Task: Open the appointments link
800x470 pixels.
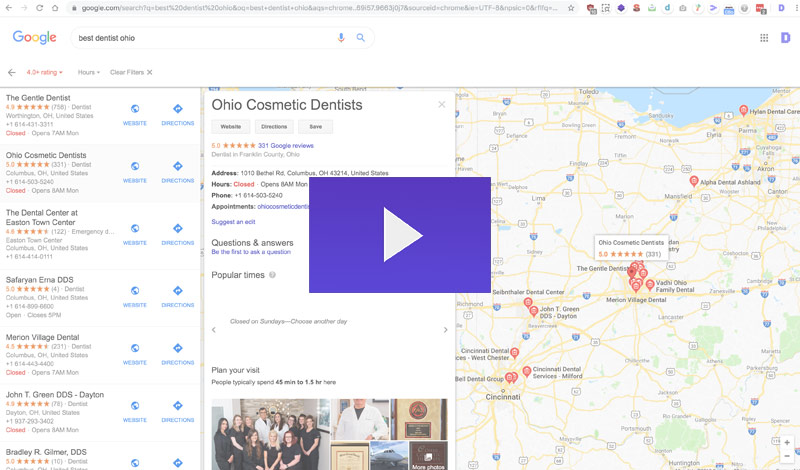Action: click(x=283, y=207)
